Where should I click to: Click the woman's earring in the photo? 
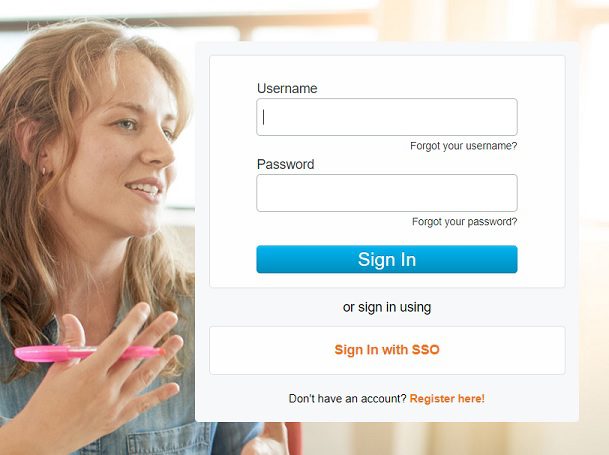point(44,170)
